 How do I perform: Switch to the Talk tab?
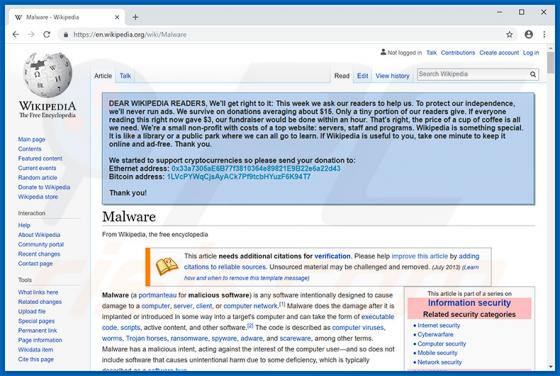(x=125, y=76)
